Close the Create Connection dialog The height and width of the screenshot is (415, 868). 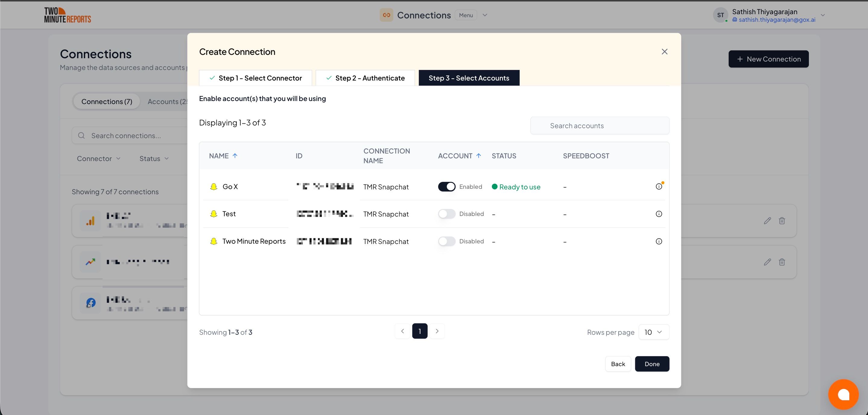[664, 52]
